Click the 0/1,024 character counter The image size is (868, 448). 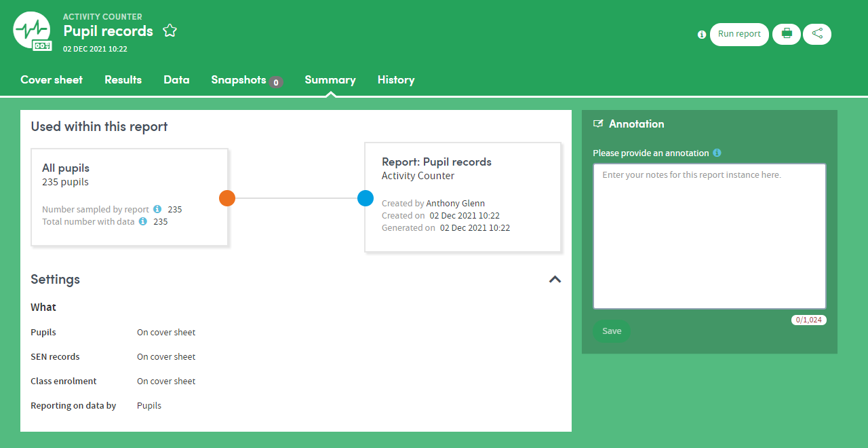pyautogui.click(x=809, y=320)
